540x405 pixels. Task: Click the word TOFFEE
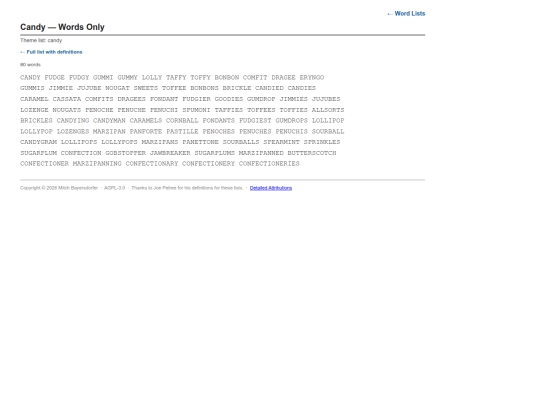(174, 88)
